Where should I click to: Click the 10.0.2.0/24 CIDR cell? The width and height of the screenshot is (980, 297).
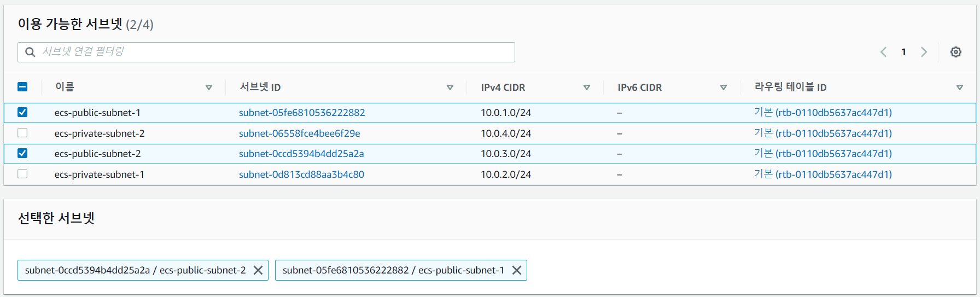coord(506,174)
